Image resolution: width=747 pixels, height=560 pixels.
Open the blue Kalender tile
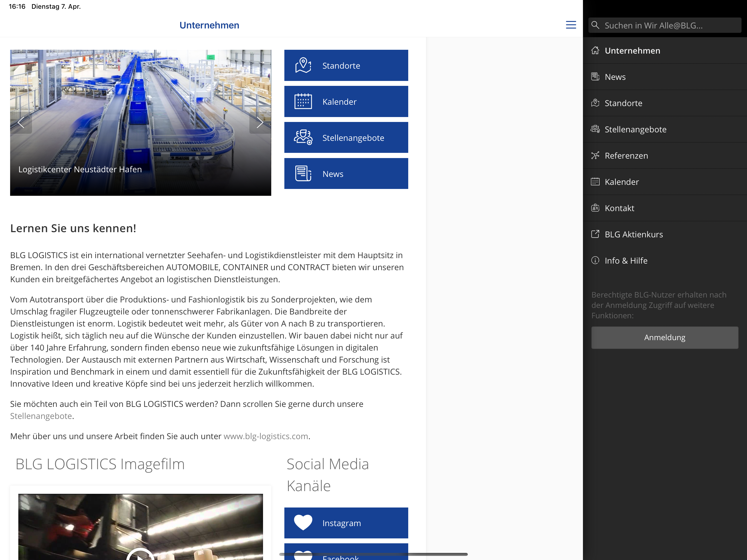pos(346,101)
